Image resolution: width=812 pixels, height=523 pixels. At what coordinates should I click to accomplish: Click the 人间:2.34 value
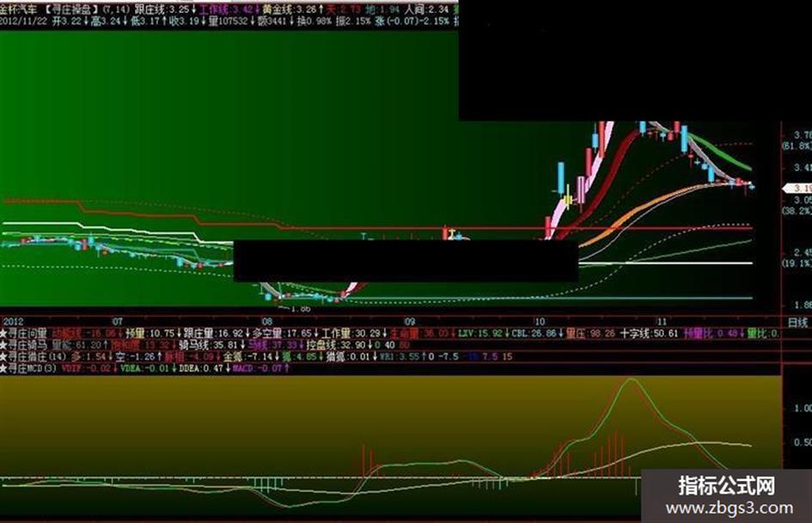point(426,9)
